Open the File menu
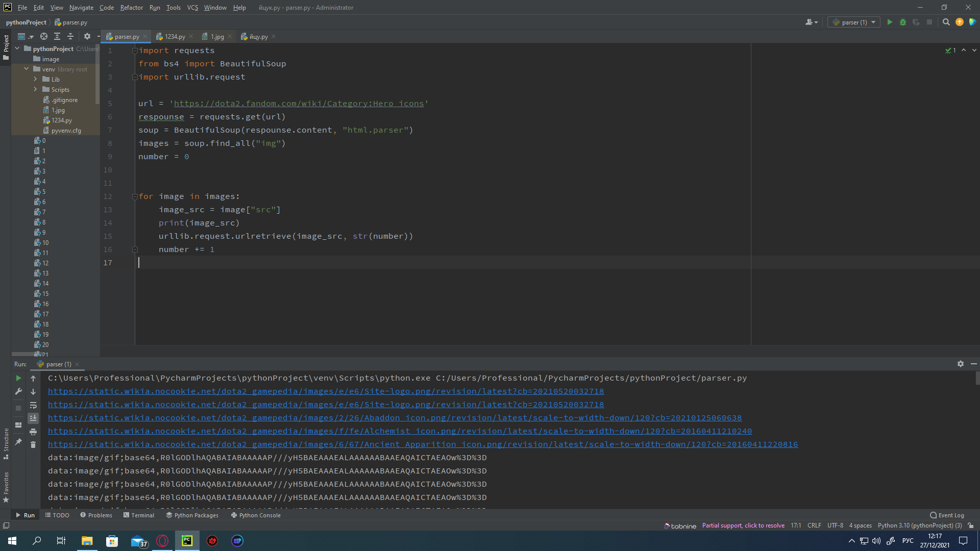The height and width of the screenshot is (551, 980). (22, 7)
